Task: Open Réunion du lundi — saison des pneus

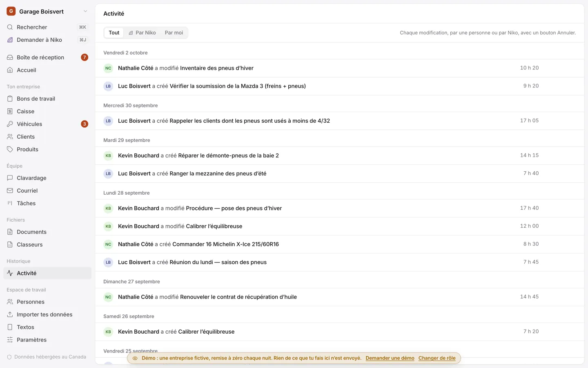Action: click(x=340, y=263)
